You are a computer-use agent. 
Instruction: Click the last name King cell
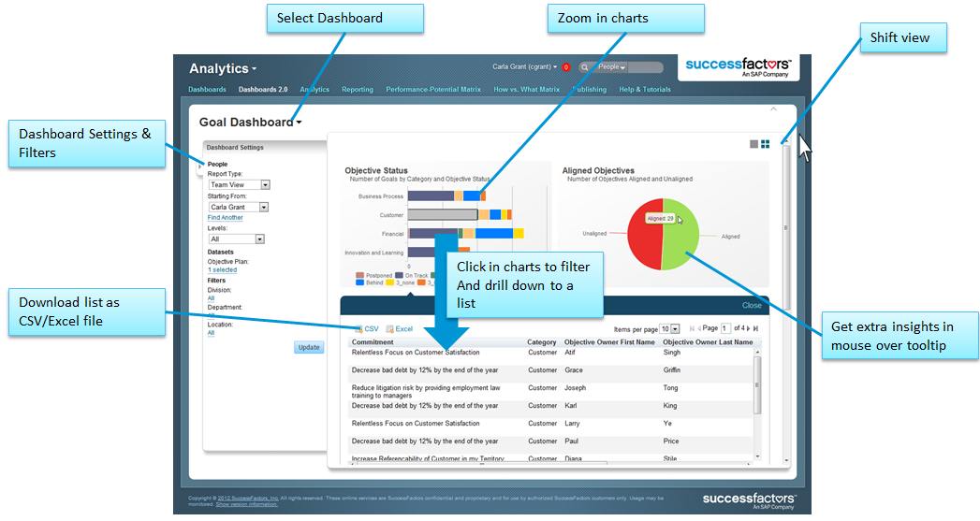(670, 406)
